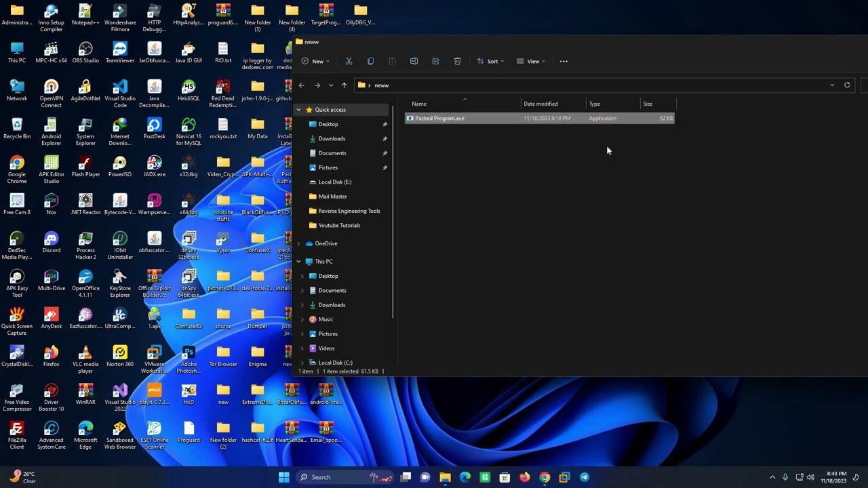
Task: Select the Wondershare Filmora desktop icon
Action: [x=120, y=18]
